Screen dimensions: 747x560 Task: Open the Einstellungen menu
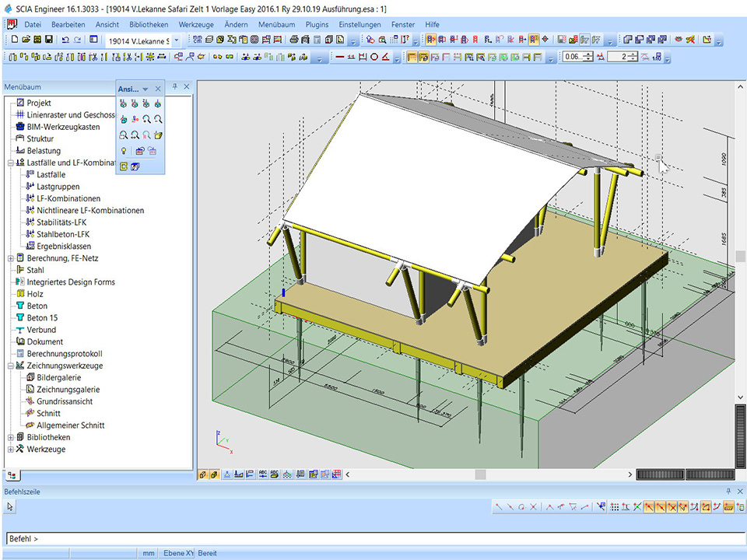coord(359,25)
